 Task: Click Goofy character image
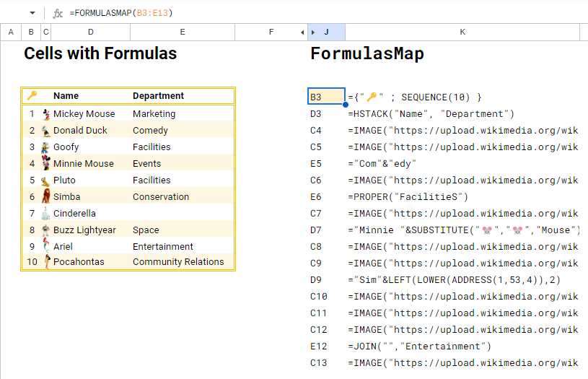pos(45,147)
